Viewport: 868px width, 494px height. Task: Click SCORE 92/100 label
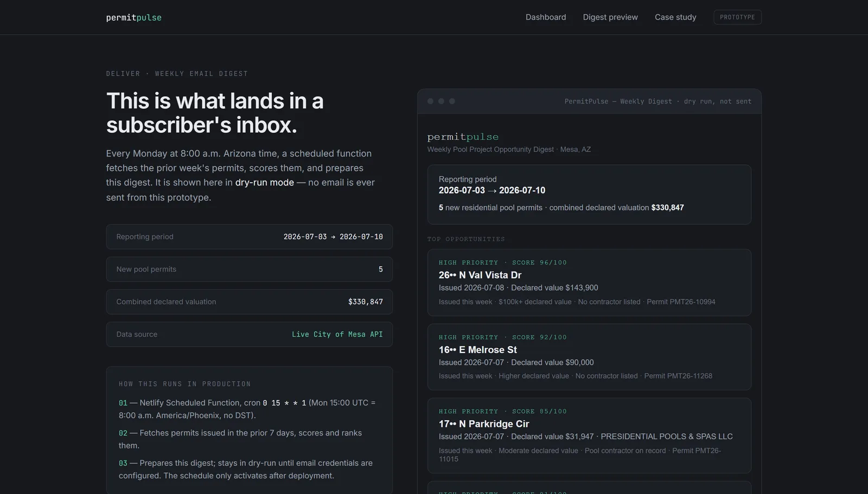(x=539, y=337)
